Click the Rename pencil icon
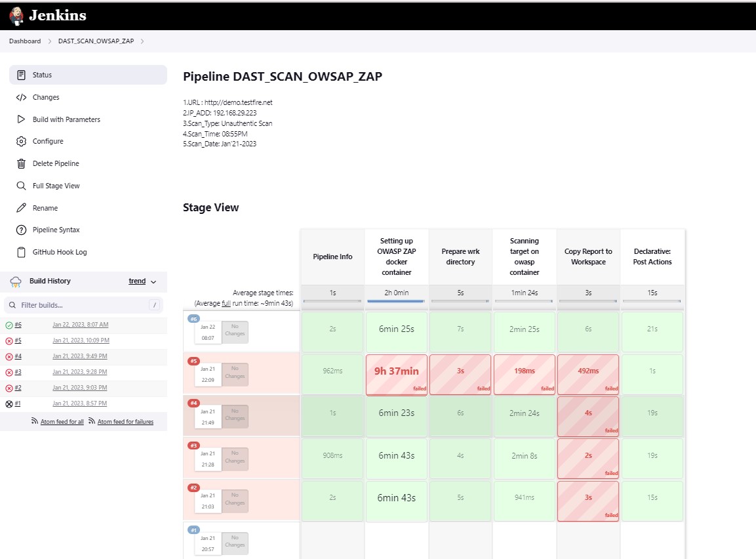 coord(22,208)
